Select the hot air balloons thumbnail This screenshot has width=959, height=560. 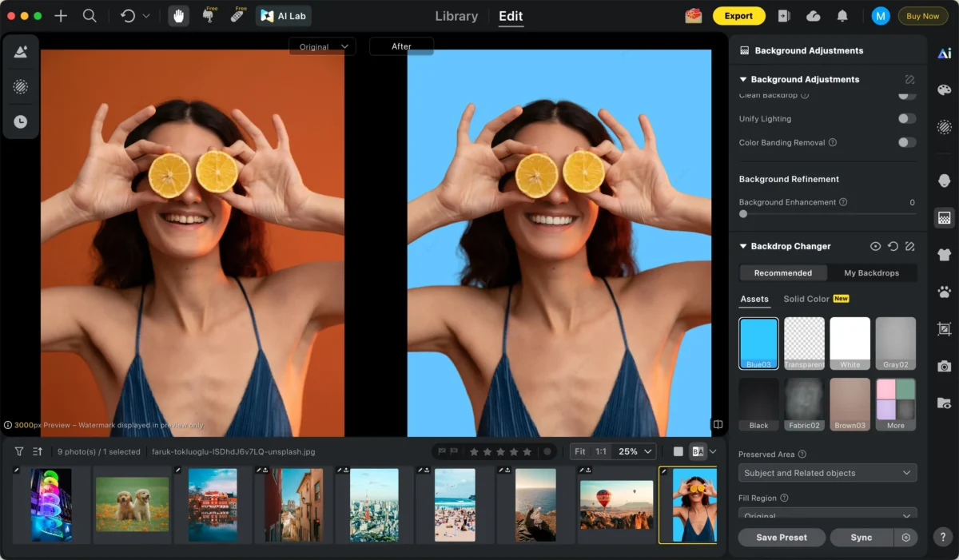click(x=616, y=505)
